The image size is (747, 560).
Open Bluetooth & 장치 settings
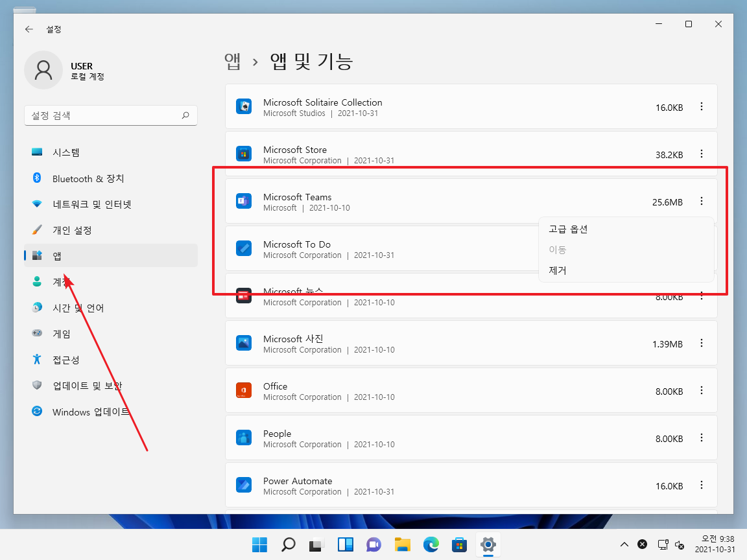110,179
